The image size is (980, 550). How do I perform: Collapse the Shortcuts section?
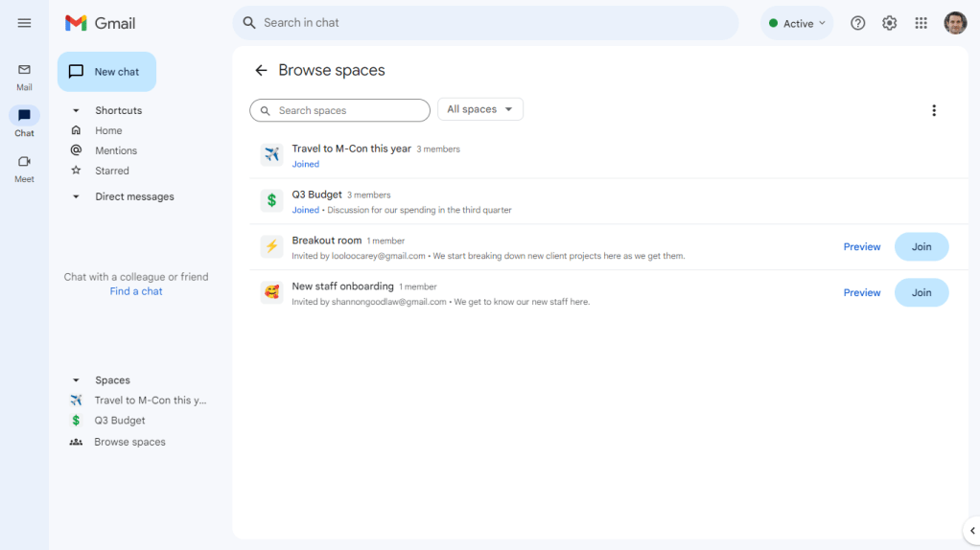(76, 111)
